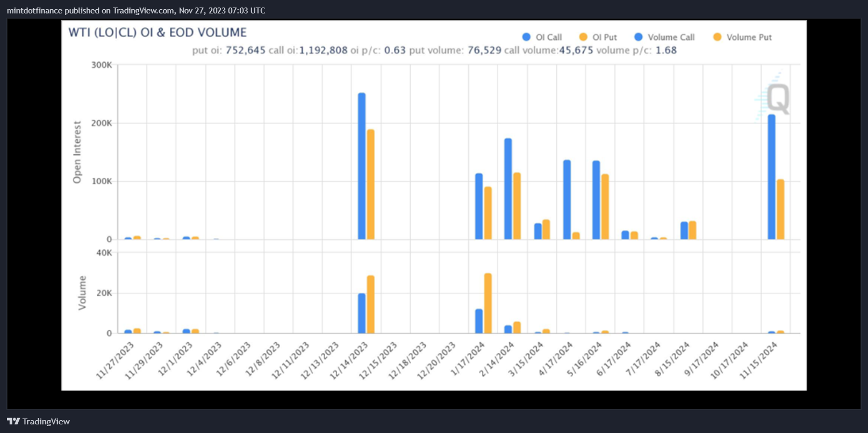Toggle Volume Put legend entry
This screenshot has width=868, height=433.
pos(742,37)
